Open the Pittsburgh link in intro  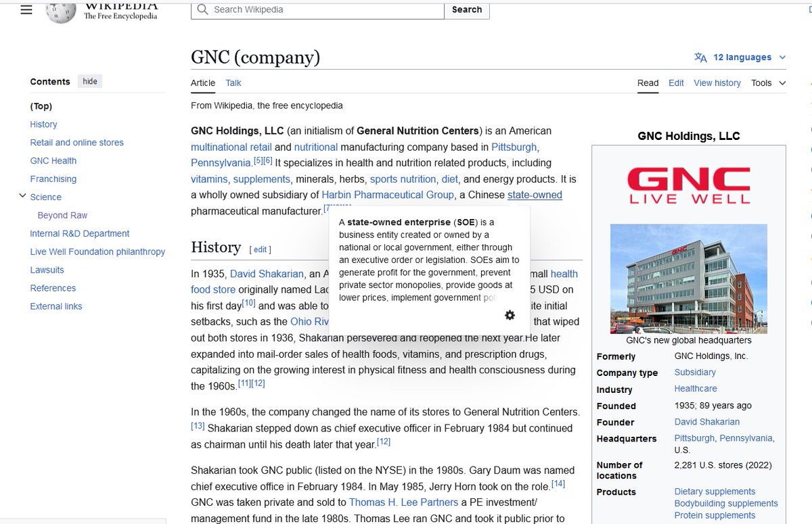(x=514, y=147)
